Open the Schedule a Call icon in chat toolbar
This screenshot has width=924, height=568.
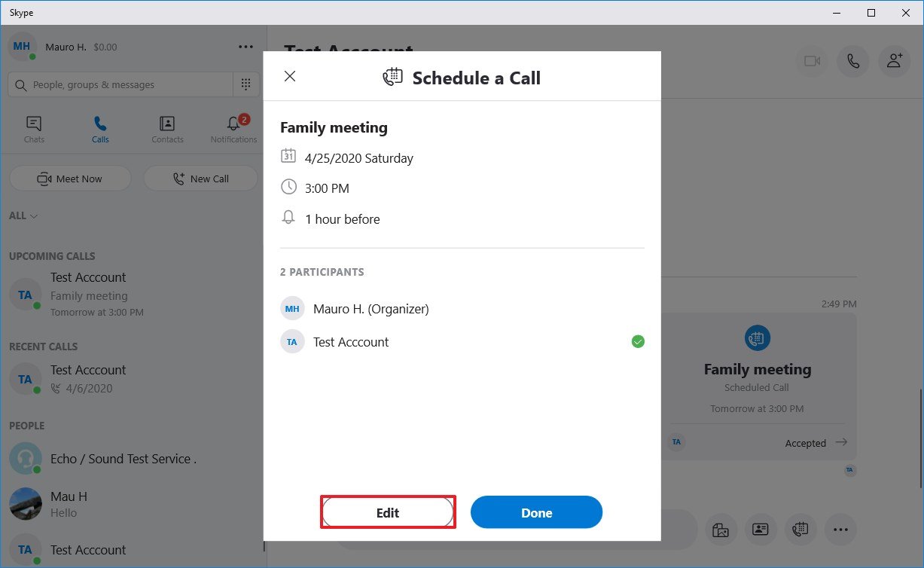[x=800, y=530]
